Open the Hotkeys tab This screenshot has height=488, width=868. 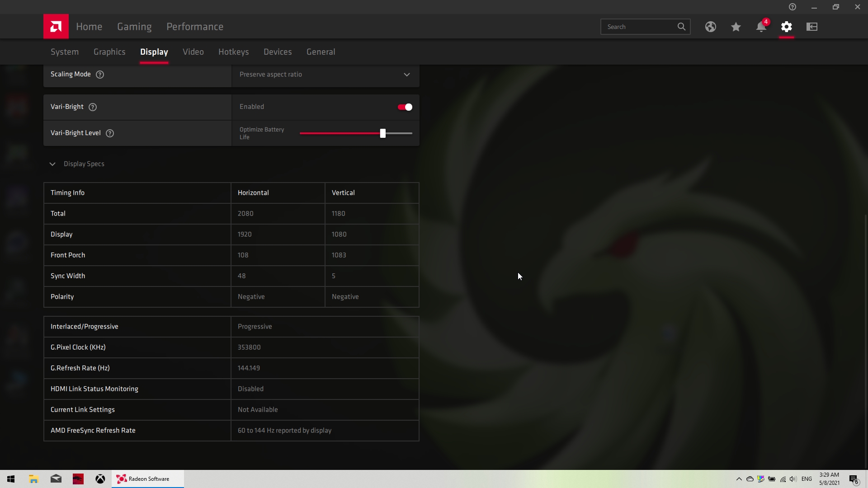tap(233, 52)
